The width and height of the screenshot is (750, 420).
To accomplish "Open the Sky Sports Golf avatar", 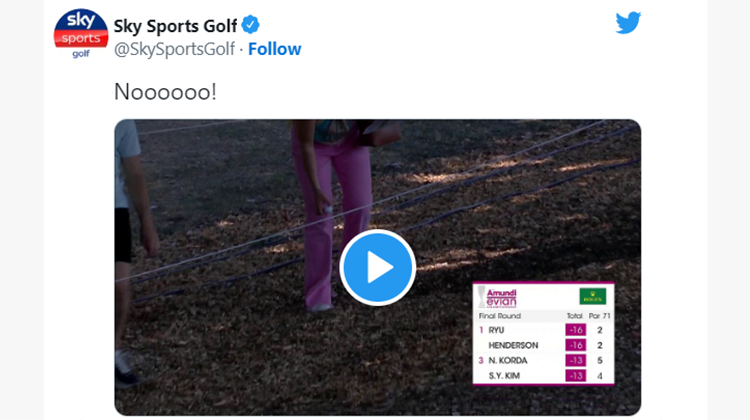I will click(x=81, y=34).
